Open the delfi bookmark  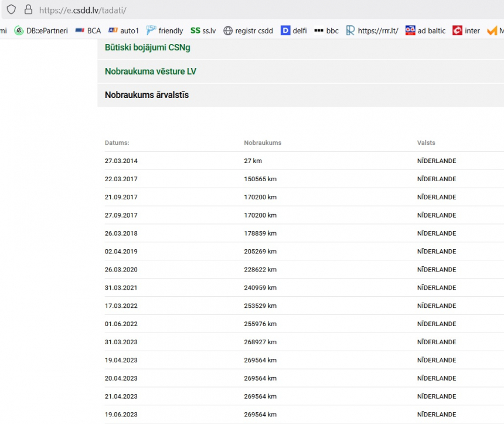pos(294,30)
